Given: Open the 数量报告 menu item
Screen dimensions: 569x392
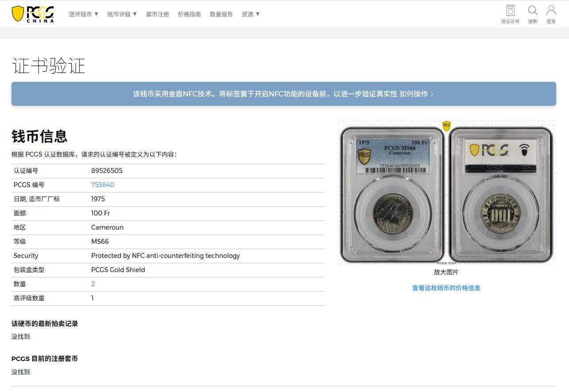Looking at the screenshot, I should pos(221,14).
